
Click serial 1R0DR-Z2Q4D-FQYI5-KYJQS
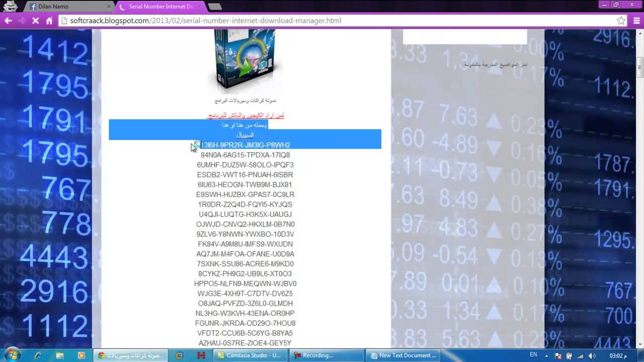[245, 204]
